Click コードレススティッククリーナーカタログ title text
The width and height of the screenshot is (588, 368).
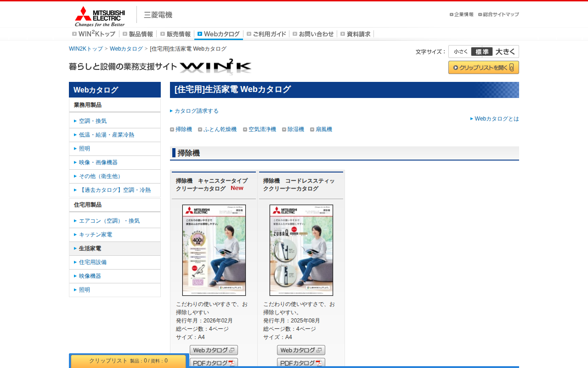[x=299, y=184]
